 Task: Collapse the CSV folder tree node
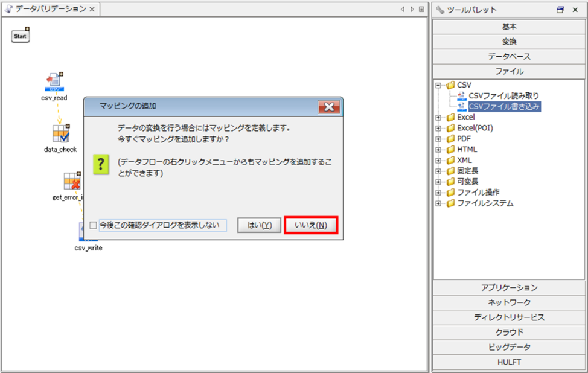pos(439,85)
